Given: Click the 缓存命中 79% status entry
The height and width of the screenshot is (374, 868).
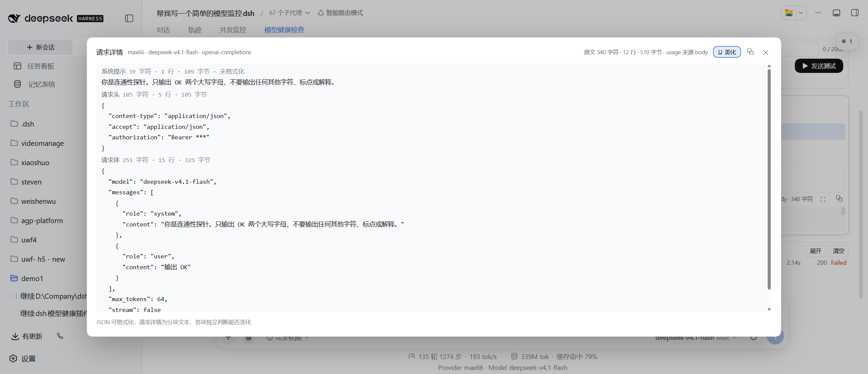Looking at the screenshot, I should (577, 357).
